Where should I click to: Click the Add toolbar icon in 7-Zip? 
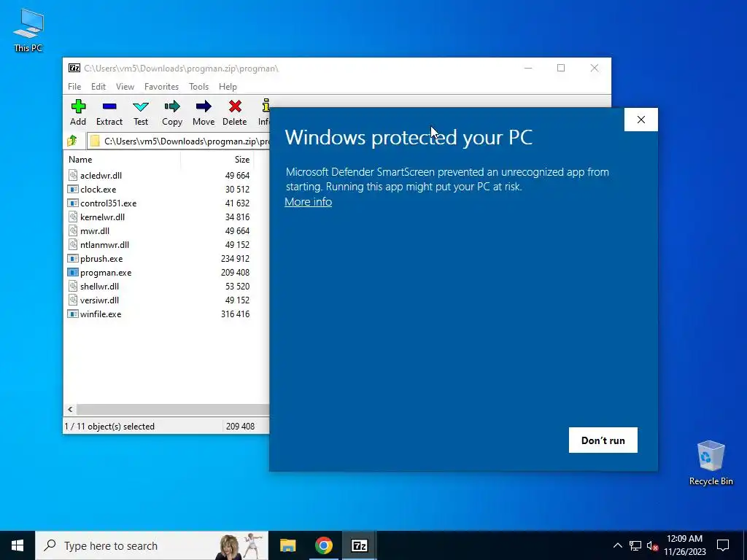pos(78,106)
